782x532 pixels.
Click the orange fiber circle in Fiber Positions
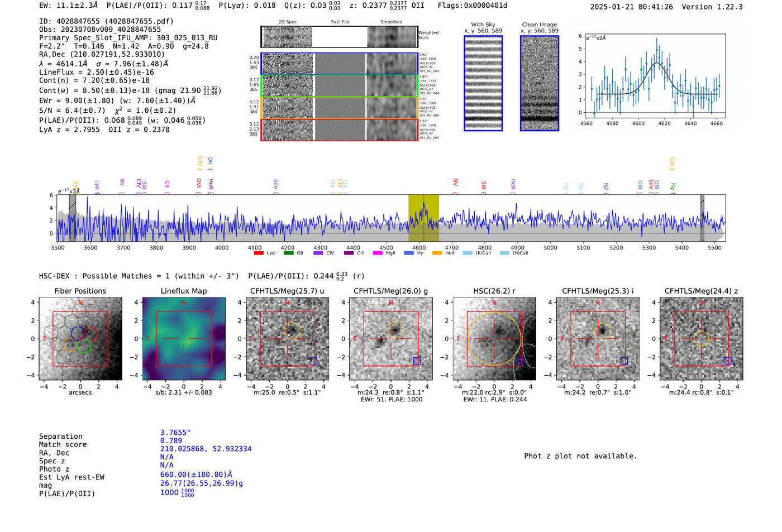coord(70,344)
